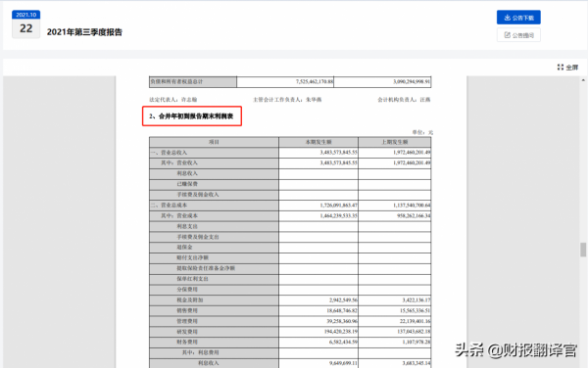Click value 22,139,401.16 in 管理费用 row

click(x=416, y=321)
